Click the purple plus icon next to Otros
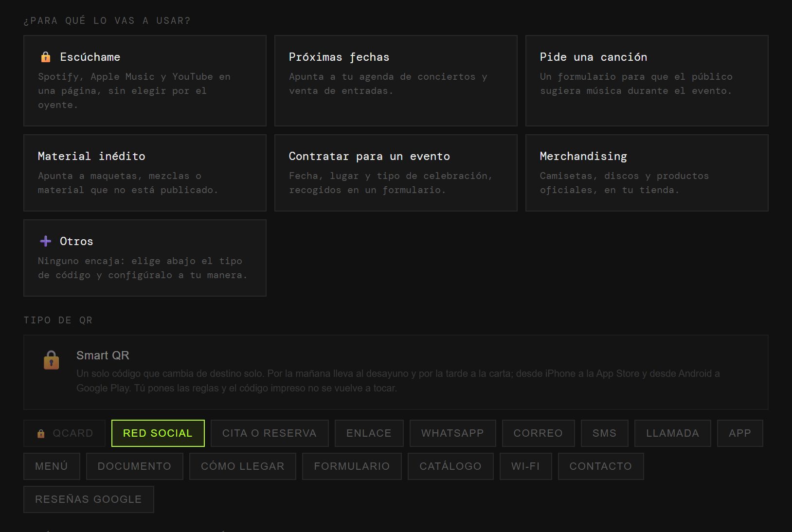Viewport: 792px width, 532px height. click(x=46, y=241)
